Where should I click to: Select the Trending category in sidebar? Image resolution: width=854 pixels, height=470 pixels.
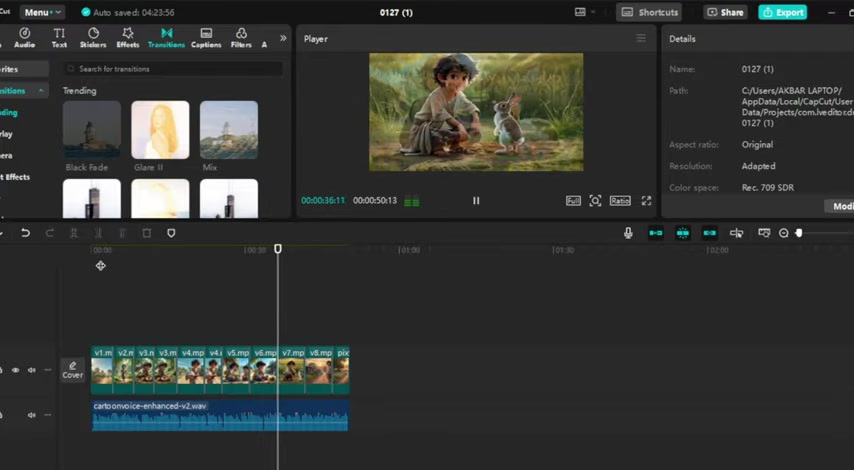coord(9,112)
